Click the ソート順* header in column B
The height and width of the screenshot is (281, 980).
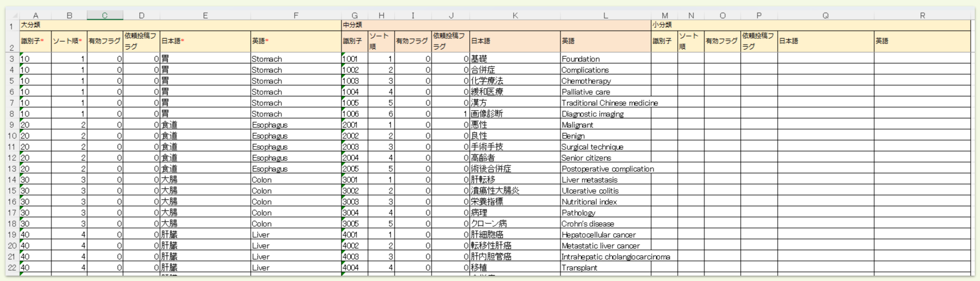coord(69,42)
